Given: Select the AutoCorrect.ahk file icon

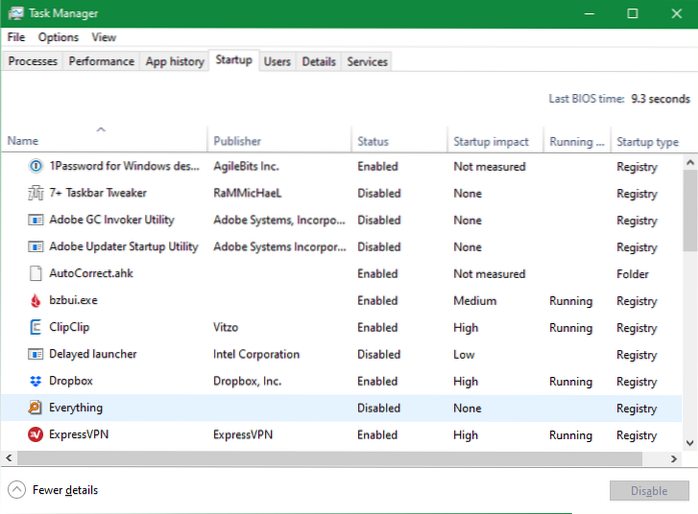Looking at the screenshot, I should coord(34,274).
